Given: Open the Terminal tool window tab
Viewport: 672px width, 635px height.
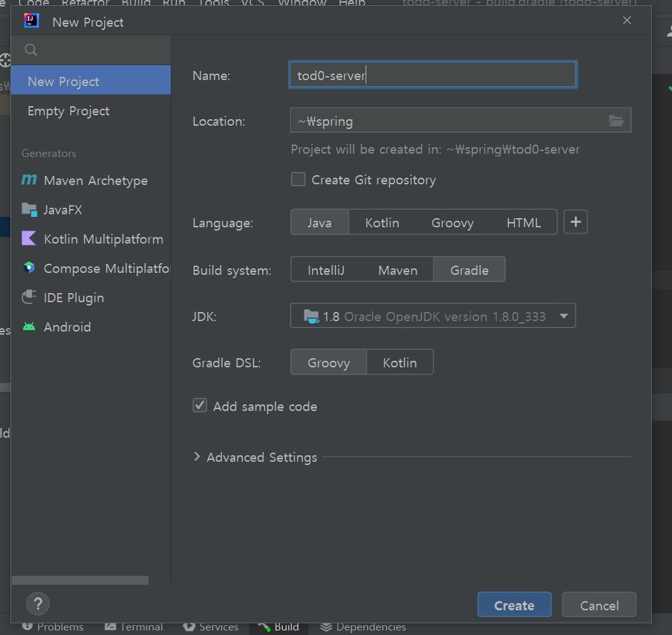Looking at the screenshot, I should pyautogui.click(x=134, y=627).
